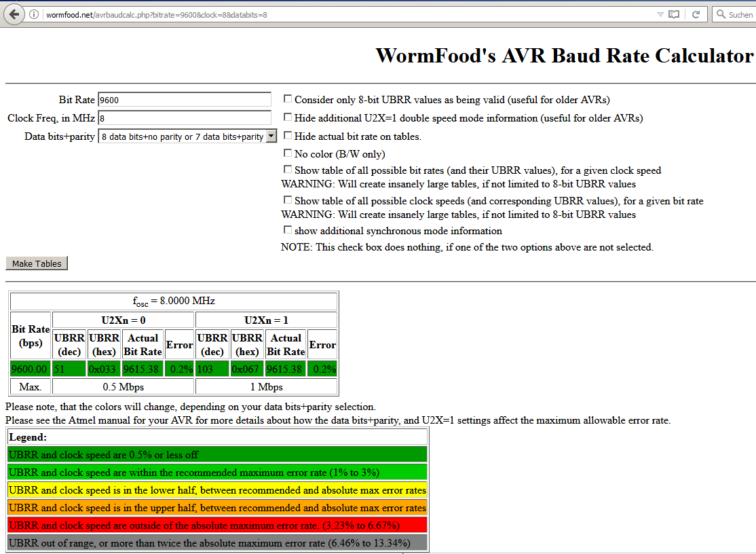Click the '0.5 Mbps' max cell

[x=123, y=387]
